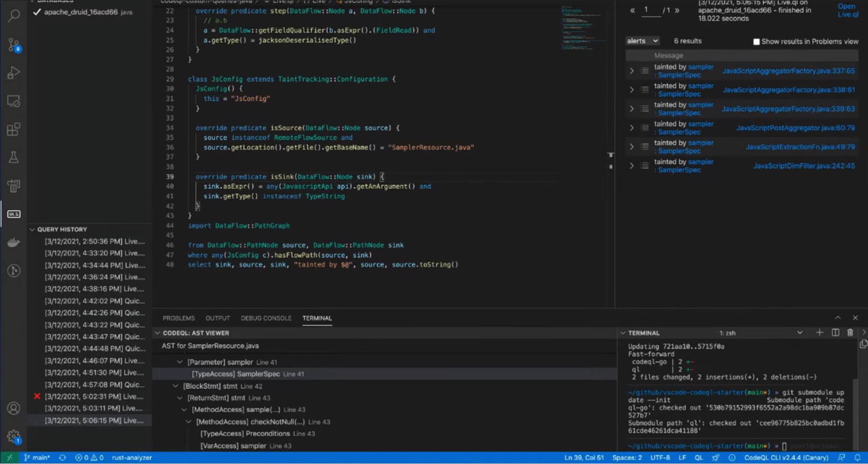Open Source Control with 8 pending changes
Viewport: 868px width, 464px height.
click(13, 45)
